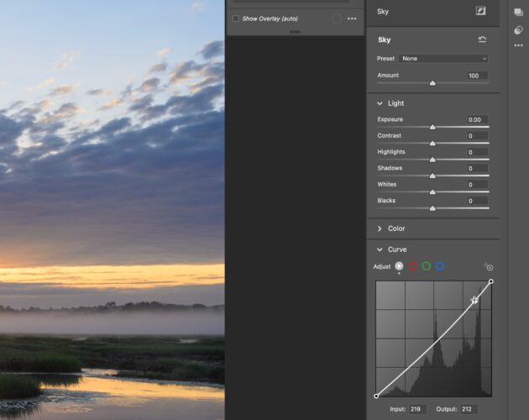Click the Amount value field showing 100
The height and width of the screenshot is (420, 529).
[x=476, y=76]
